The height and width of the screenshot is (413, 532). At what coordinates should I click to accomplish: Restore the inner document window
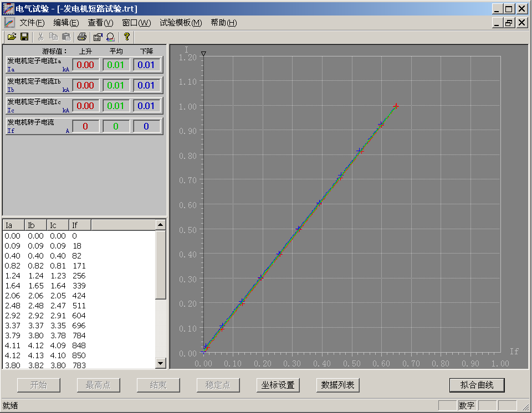508,23
